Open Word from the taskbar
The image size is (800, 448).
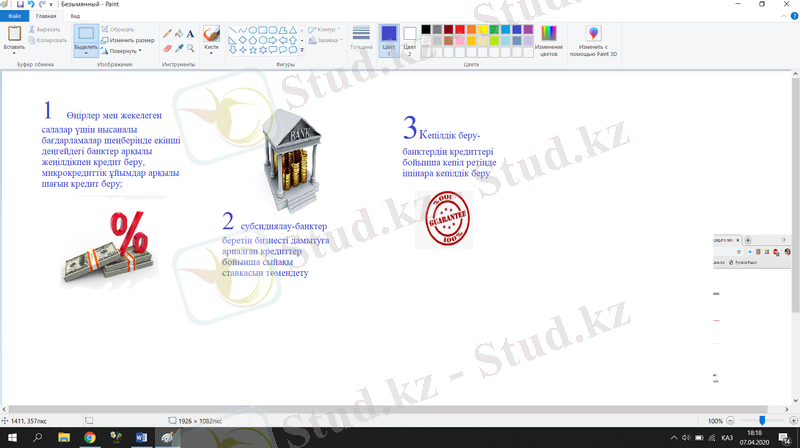pyautogui.click(x=141, y=437)
